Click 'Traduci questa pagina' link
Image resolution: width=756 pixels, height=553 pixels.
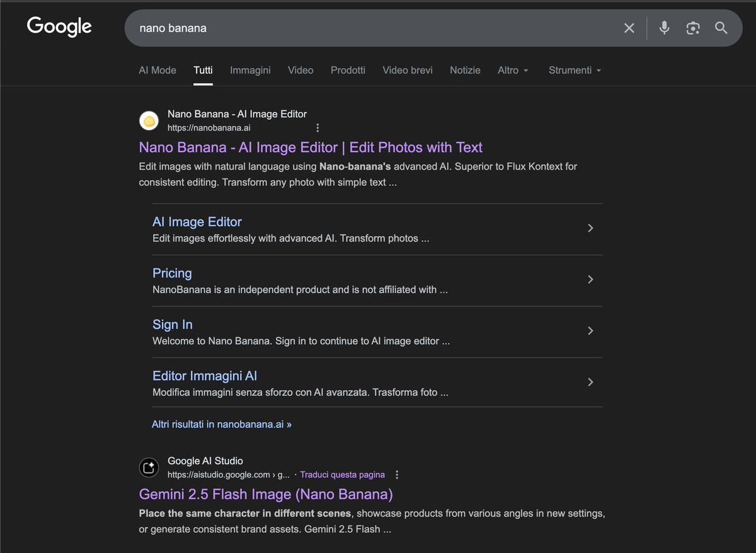(342, 475)
